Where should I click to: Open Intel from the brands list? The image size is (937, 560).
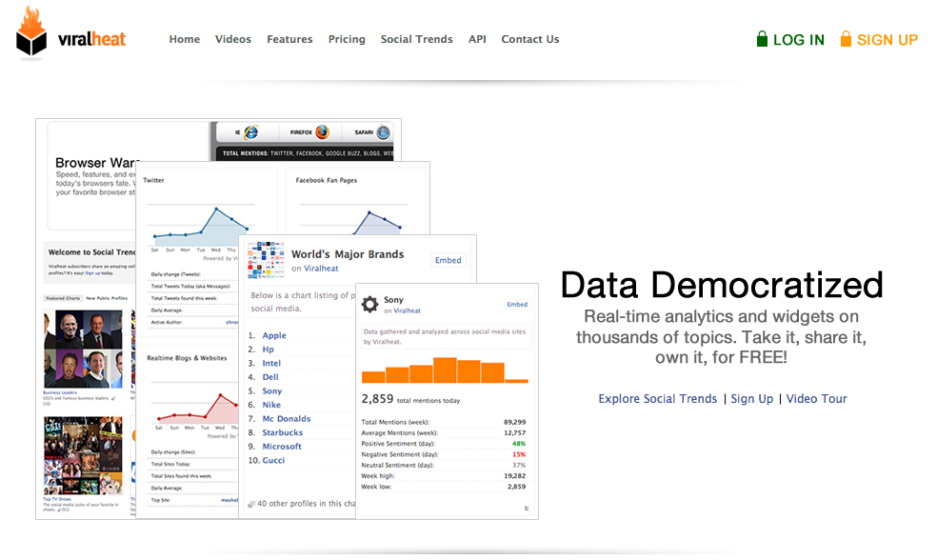(x=271, y=363)
